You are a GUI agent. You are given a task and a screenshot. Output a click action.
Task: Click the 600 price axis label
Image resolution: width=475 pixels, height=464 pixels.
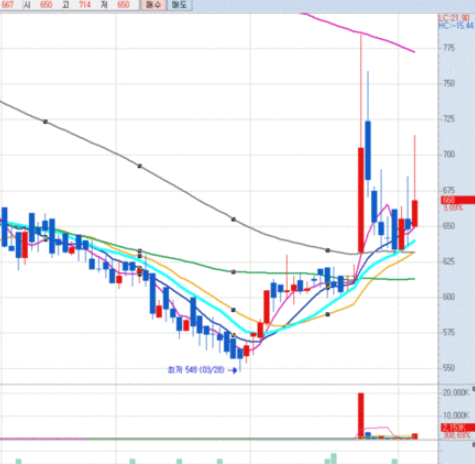[449, 297]
